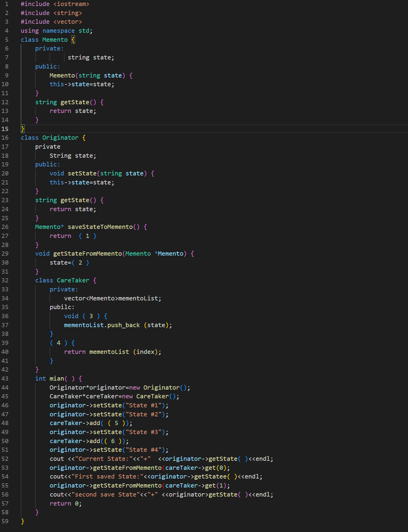Click 'void ( 3 )' placeholder line
408x532 pixels.
pyautogui.click(x=86, y=316)
